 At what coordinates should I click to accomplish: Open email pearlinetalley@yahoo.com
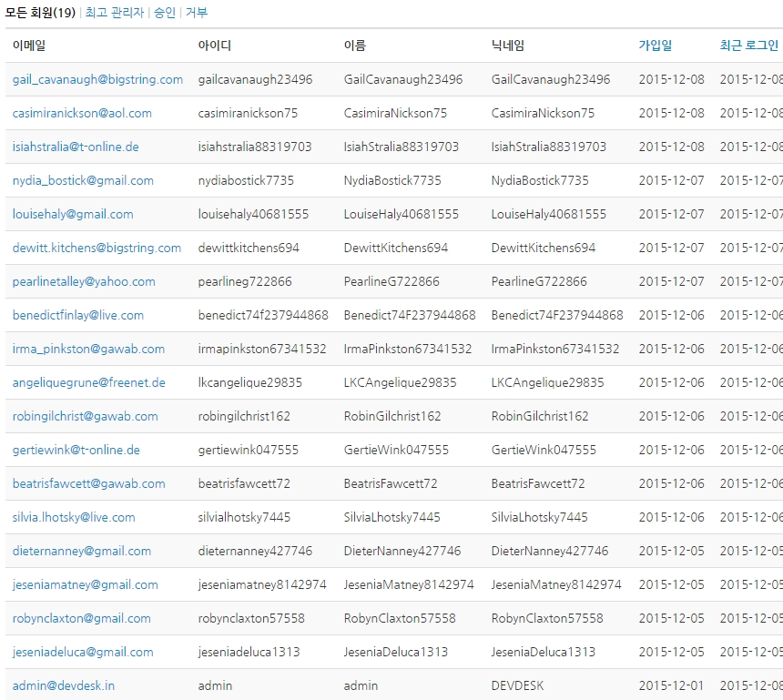coord(84,281)
